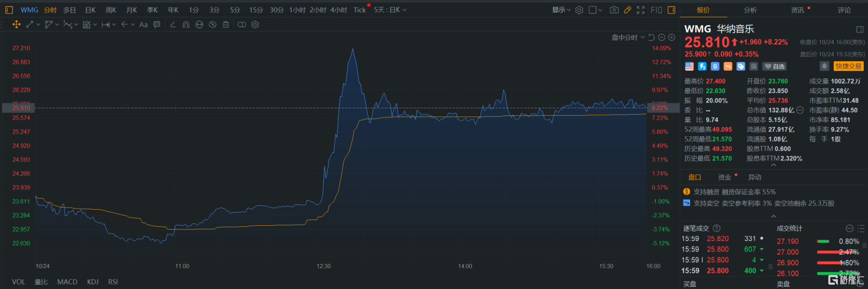This screenshot has height=289, width=868.
Task: Hide all drawings with eye-slash icon
Action: point(213,25)
